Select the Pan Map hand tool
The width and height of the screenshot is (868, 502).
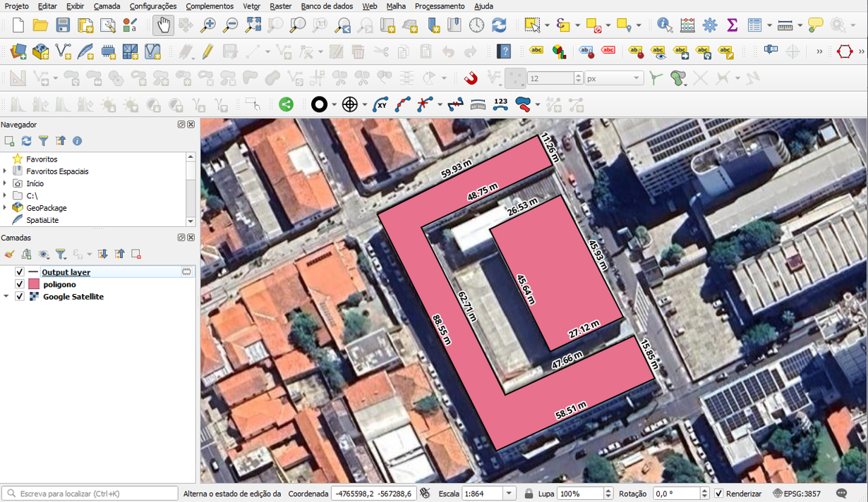click(x=163, y=25)
